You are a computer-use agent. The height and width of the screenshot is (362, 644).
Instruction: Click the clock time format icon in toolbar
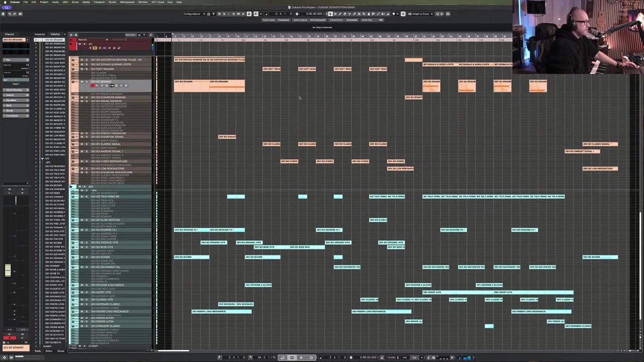pos(297,14)
